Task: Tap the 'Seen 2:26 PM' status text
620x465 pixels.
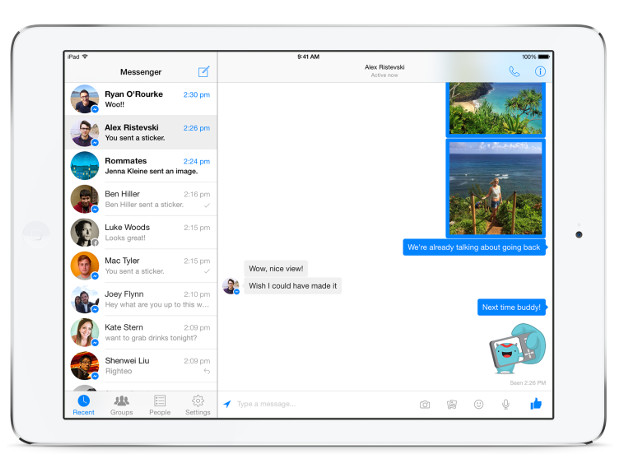Action: coord(527,383)
